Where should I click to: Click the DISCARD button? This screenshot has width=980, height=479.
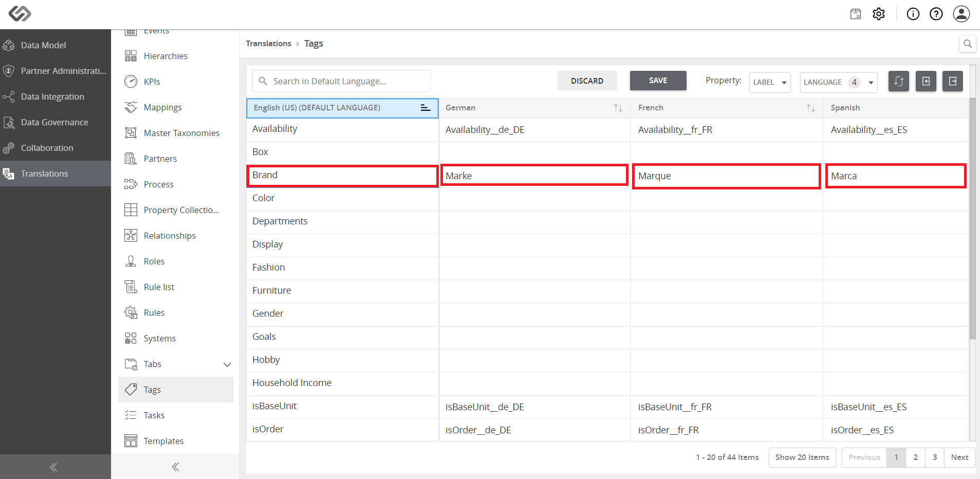tap(587, 81)
